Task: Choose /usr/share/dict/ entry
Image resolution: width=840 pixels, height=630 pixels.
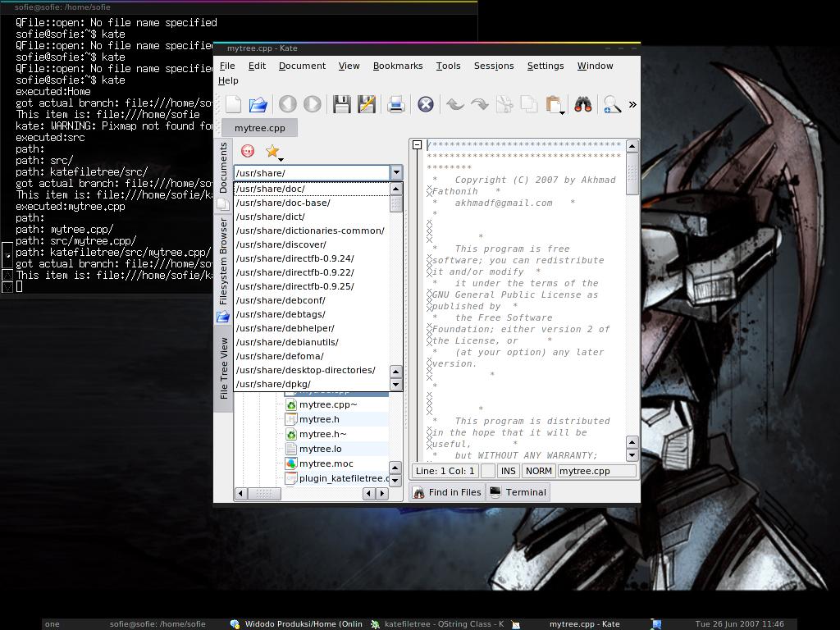Action: click(313, 217)
